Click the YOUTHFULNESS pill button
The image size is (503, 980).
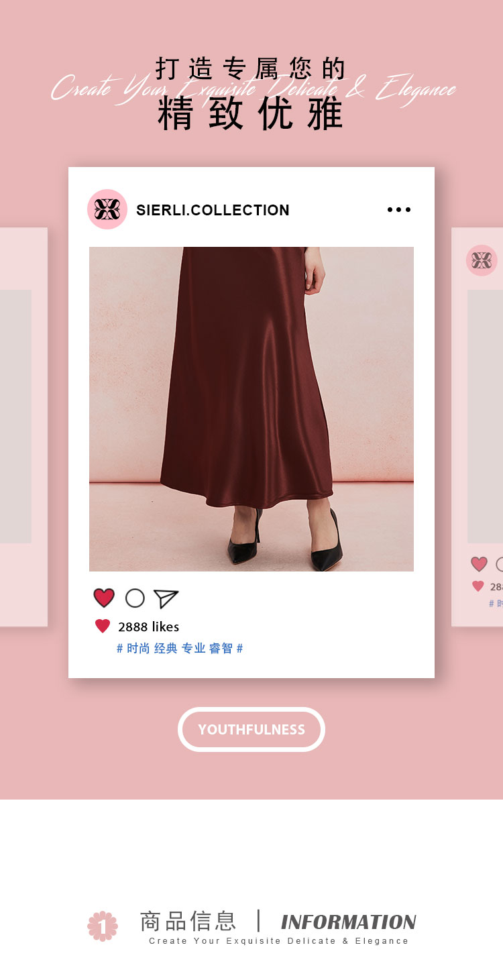[251, 729]
